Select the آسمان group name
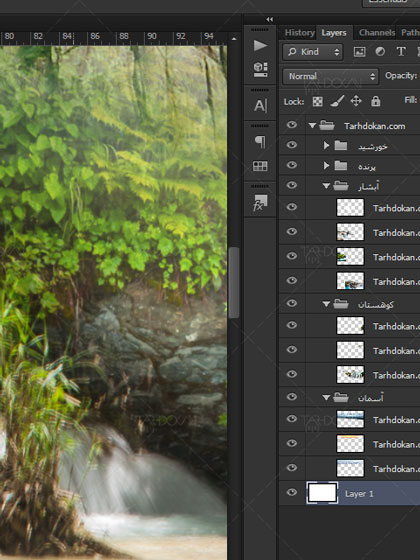The image size is (420, 560). [x=371, y=398]
